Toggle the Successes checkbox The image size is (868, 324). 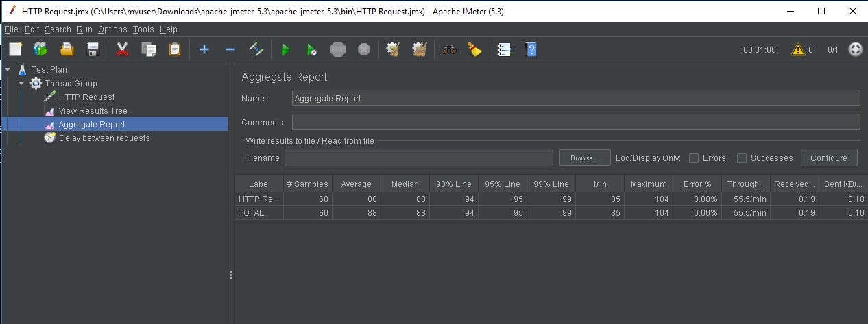[x=742, y=158]
